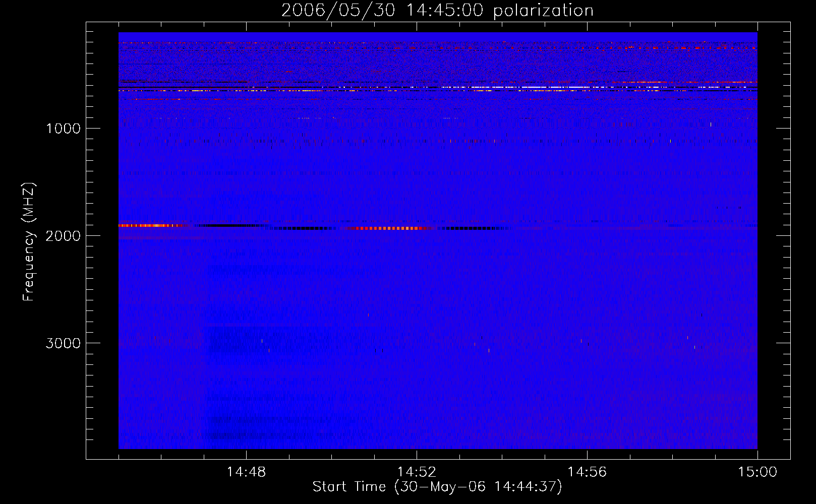Screen dimensions: 816x504
Task: Click the 14:48 time tick label
Action: click(x=246, y=472)
